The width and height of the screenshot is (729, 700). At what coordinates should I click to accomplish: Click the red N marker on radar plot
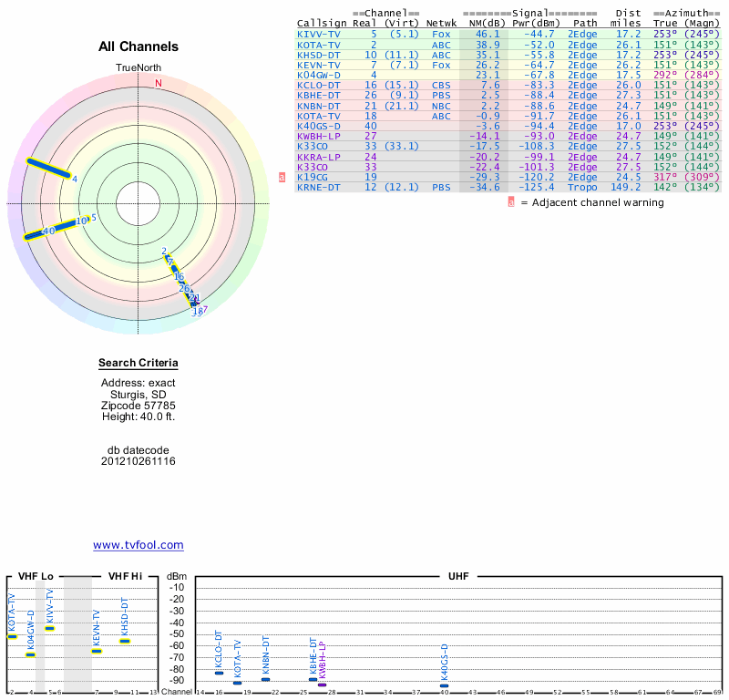click(x=159, y=83)
